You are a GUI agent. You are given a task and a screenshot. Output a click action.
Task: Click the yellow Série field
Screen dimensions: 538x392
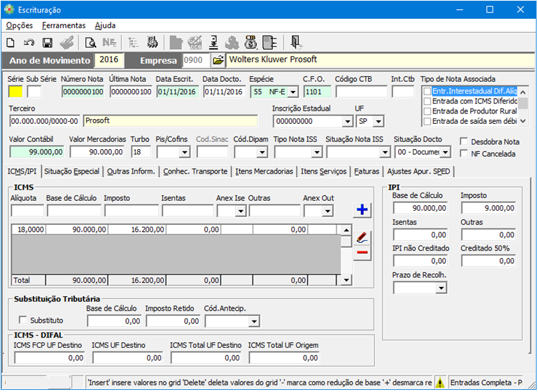coord(15,92)
